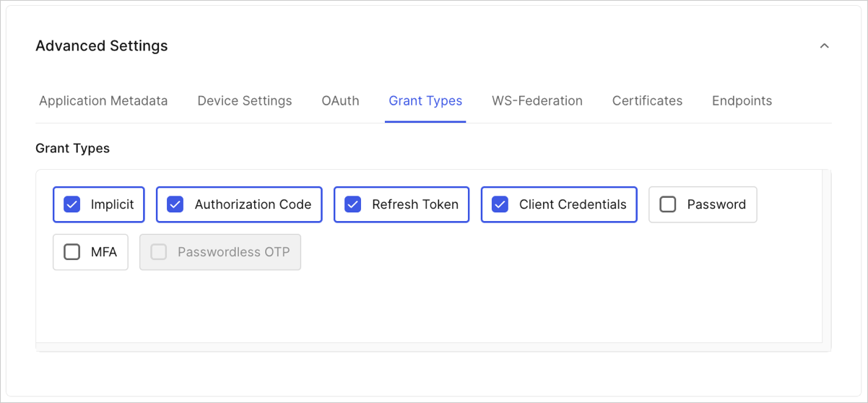Toggle the Refresh Token checkbox off

353,204
